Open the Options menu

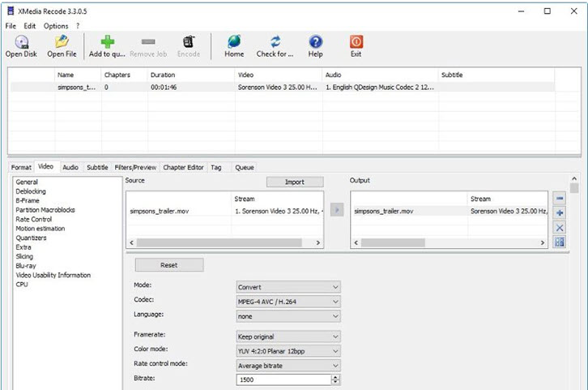click(x=56, y=26)
